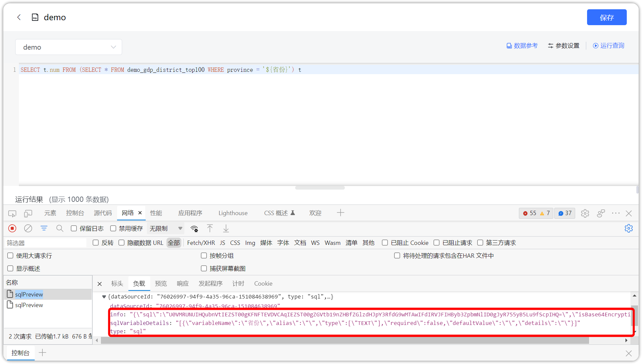
Task: Select the first sqlPreview request
Action: pyautogui.click(x=48, y=294)
